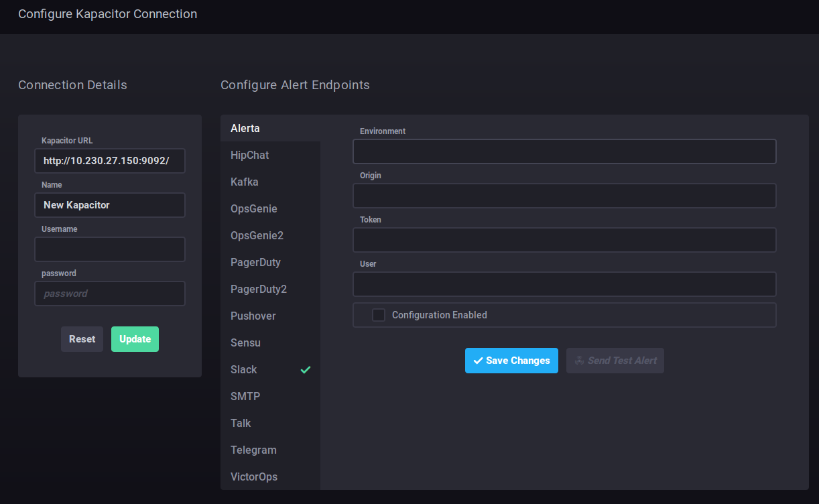
Task: Click the Send Test Alert button
Action: point(615,361)
